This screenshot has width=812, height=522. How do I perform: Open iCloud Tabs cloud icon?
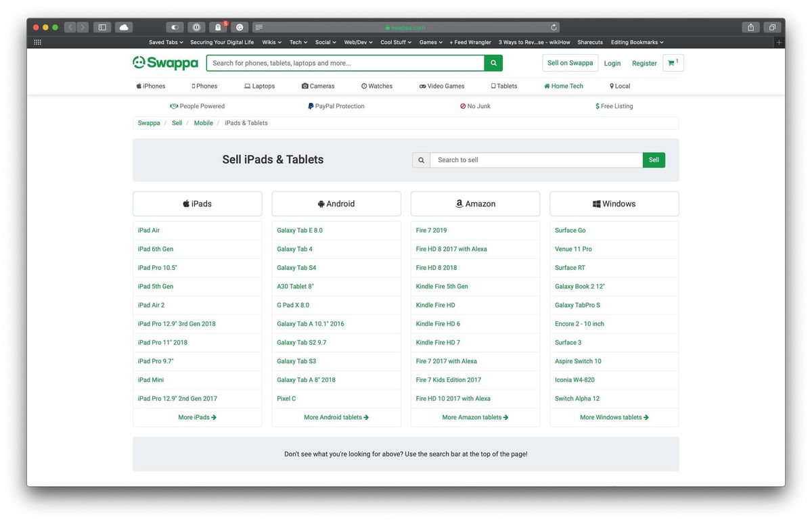[x=124, y=27]
